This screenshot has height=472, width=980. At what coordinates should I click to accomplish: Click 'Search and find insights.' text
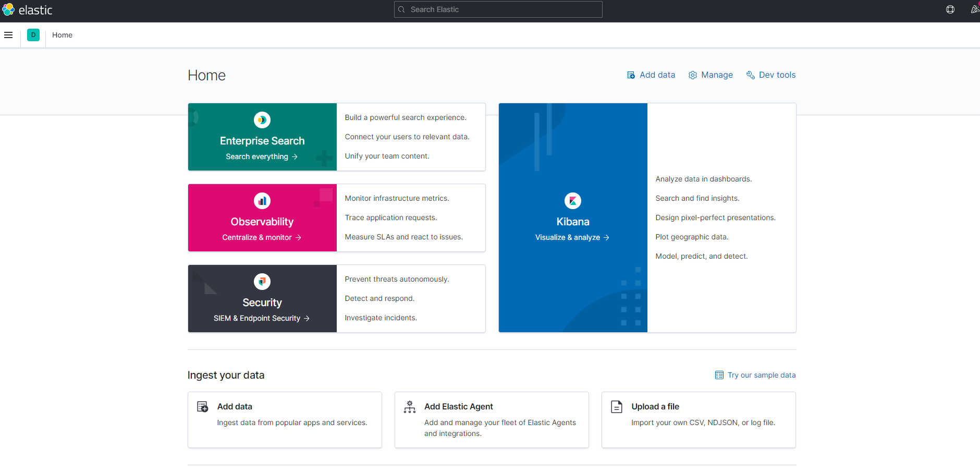[697, 198]
